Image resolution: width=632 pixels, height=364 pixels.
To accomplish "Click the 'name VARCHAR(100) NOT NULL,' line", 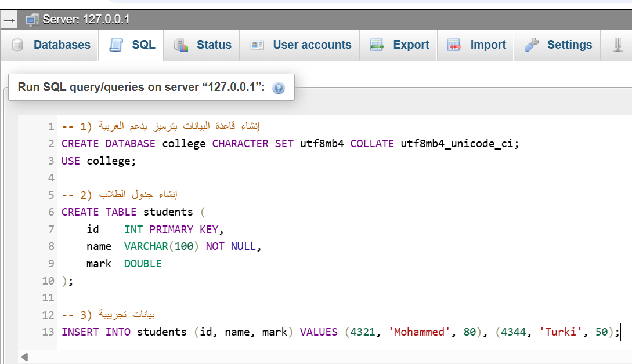I will 174,246.
